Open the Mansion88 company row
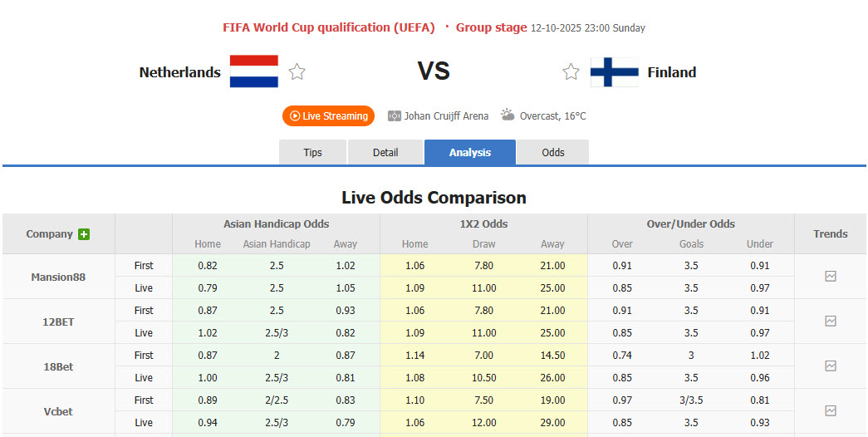This screenshot has width=868, height=437. pyautogui.click(x=59, y=277)
